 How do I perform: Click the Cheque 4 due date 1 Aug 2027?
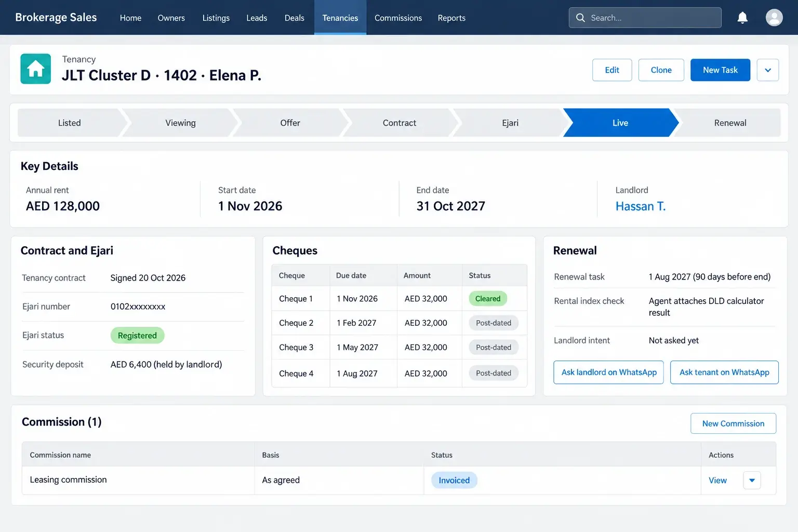point(357,374)
